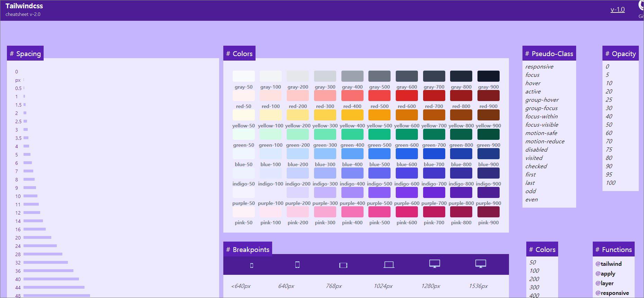
Task: Select 'group-hover' in the Pseudo-Class list
Action: pyautogui.click(x=542, y=100)
